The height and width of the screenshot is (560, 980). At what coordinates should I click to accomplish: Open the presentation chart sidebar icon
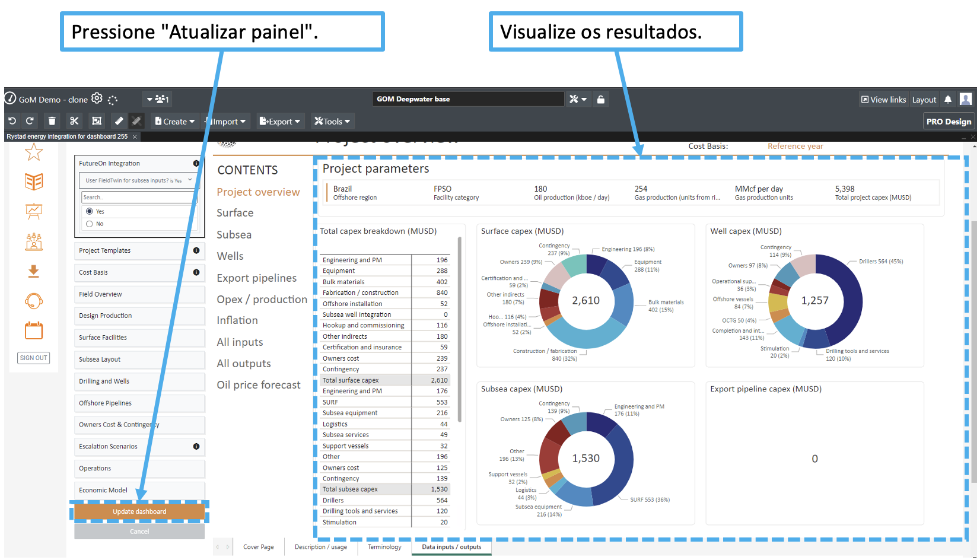click(34, 211)
